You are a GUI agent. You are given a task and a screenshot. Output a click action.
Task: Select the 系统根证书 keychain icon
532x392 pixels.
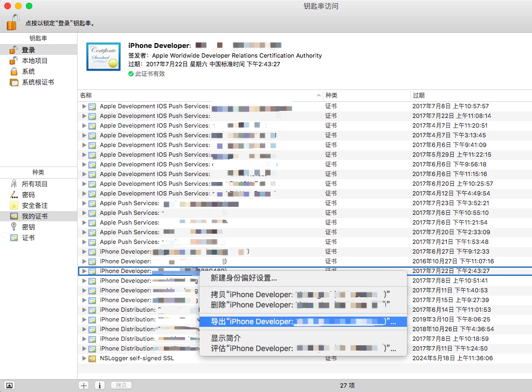[14, 82]
